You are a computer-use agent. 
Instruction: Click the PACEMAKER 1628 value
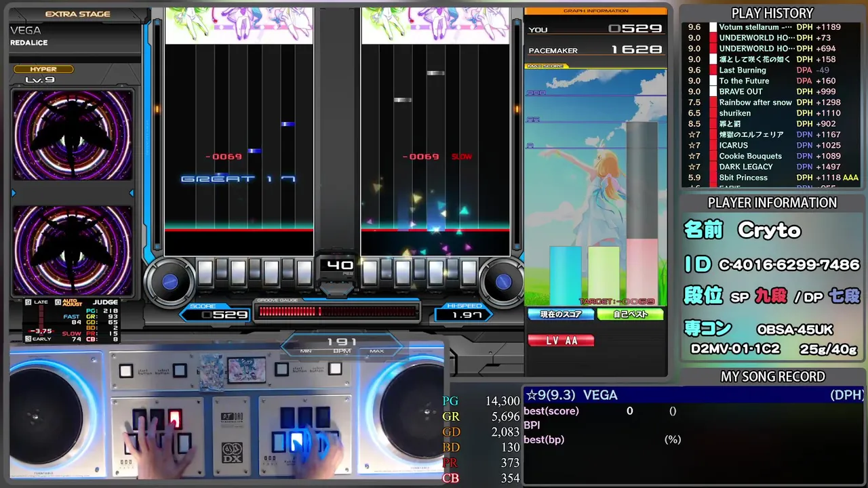636,50
